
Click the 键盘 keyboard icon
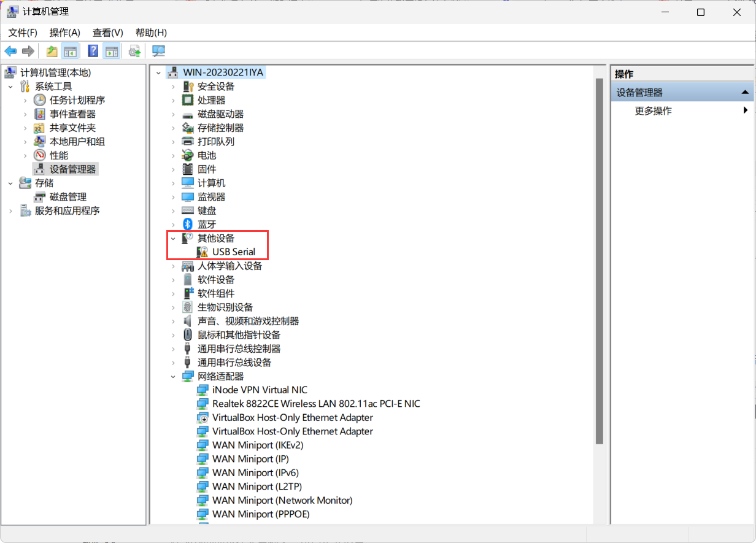pos(188,210)
